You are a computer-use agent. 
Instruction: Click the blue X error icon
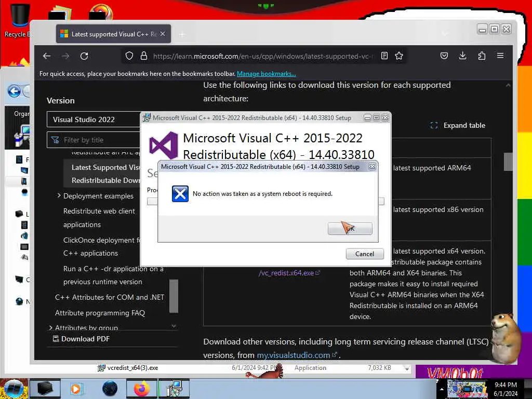[x=180, y=194]
